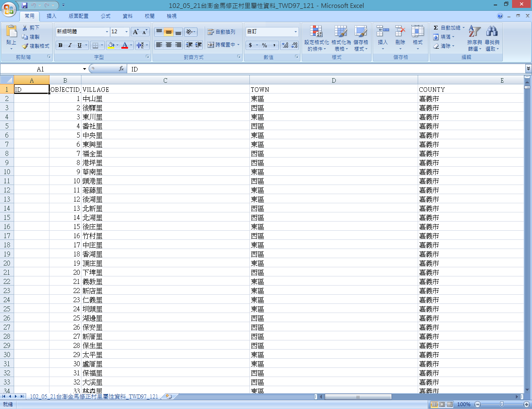
Task: Open the font name dropdown 新細明體
Action: tap(107, 32)
